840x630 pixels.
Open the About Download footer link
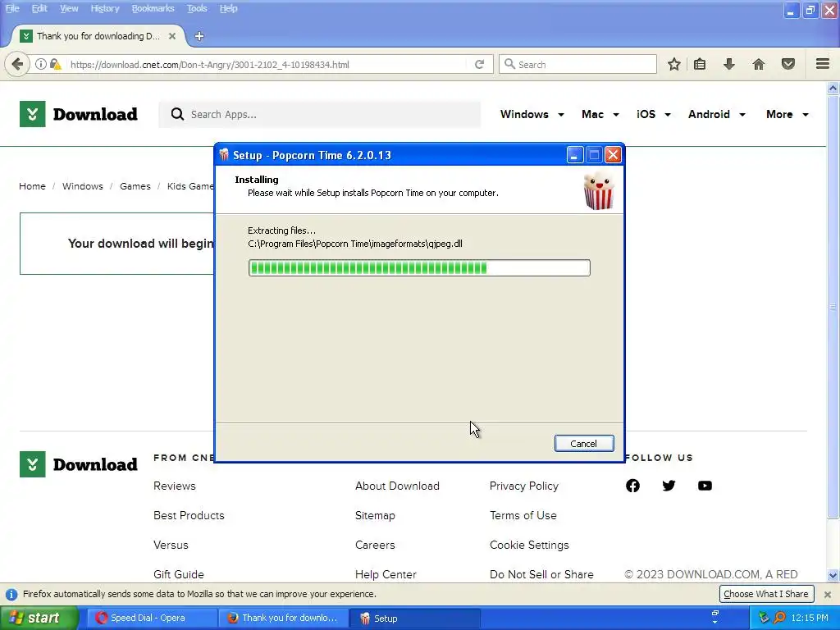point(397,486)
